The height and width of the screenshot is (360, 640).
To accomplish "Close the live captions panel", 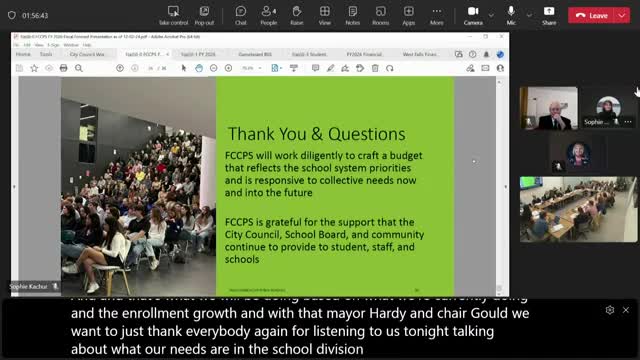I will click(x=626, y=310).
